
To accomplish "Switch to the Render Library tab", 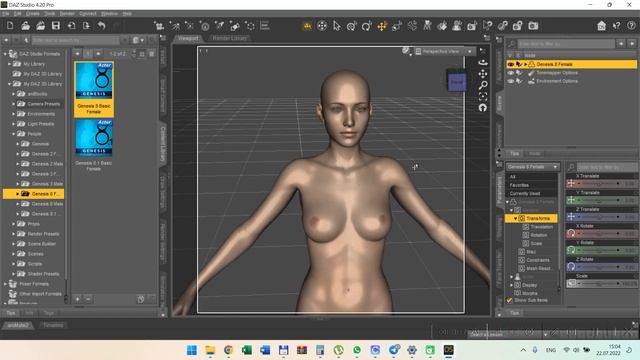I will (x=230, y=38).
